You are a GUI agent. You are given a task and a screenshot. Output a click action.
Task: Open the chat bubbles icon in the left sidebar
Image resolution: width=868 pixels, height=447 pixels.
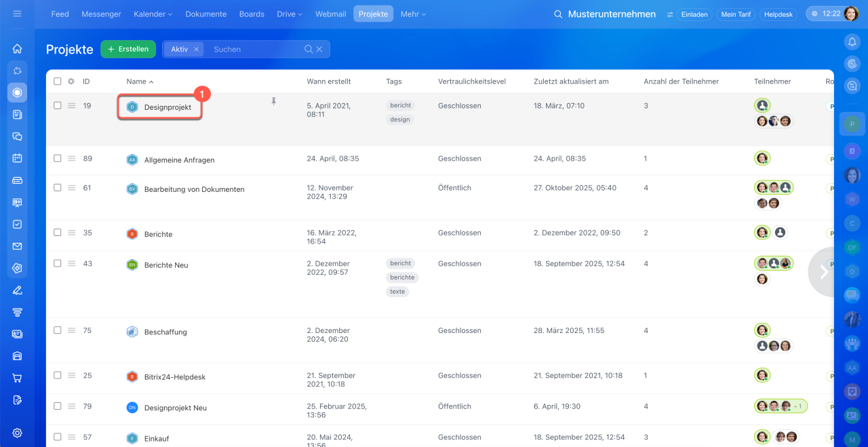tap(17, 136)
